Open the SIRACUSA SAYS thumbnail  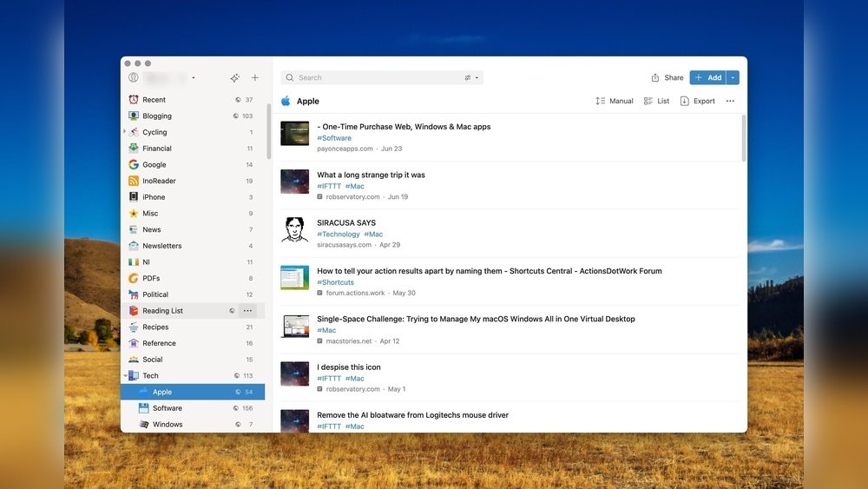pos(294,229)
